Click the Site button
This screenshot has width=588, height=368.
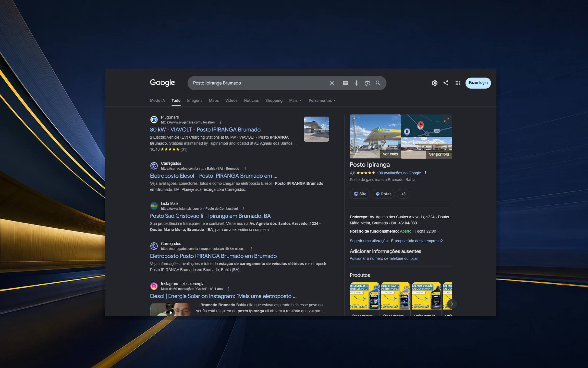tap(360, 194)
